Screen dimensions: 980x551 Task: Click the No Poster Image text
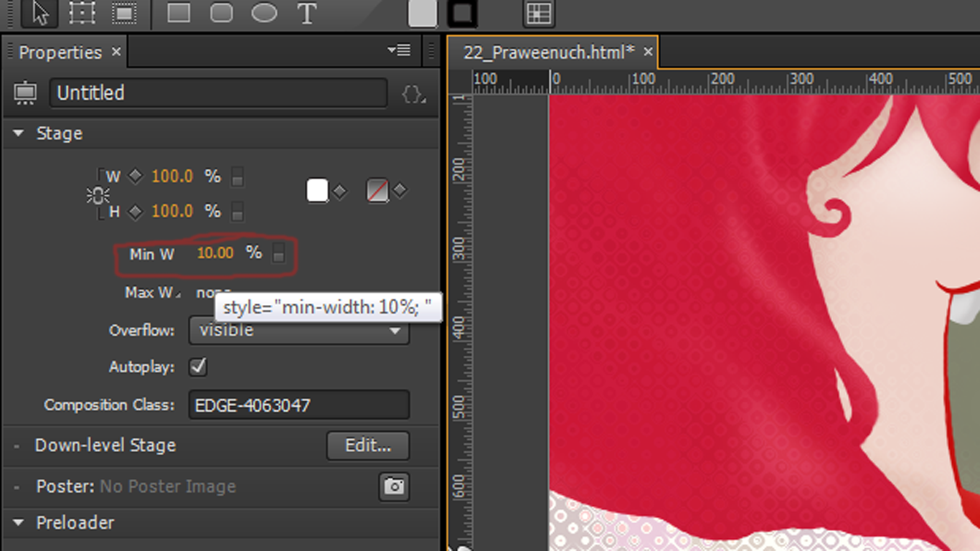coord(168,486)
